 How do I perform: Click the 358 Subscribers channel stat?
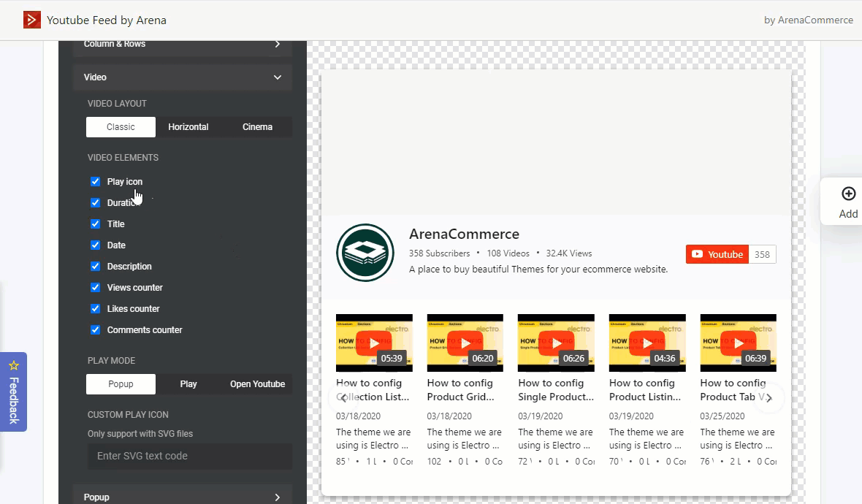pos(439,253)
